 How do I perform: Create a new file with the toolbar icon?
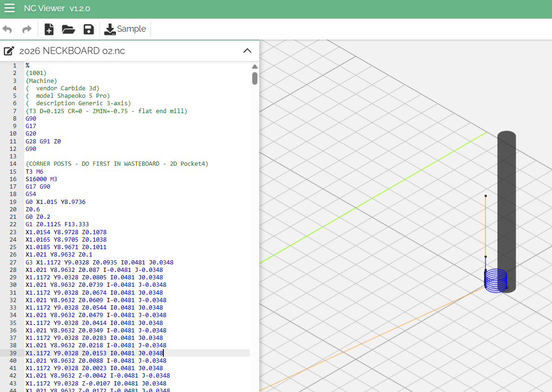pyautogui.click(x=49, y=29)
